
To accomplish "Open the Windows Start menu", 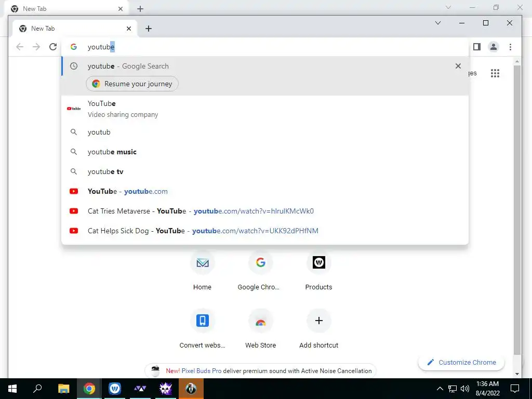I will click(12, 389).
